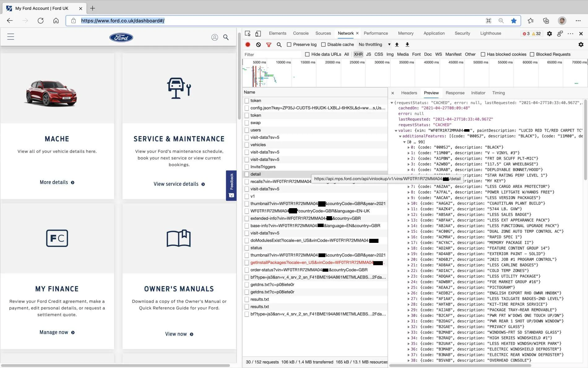
Task: Select the XHR request type filter
Action: tap(358, 55)
